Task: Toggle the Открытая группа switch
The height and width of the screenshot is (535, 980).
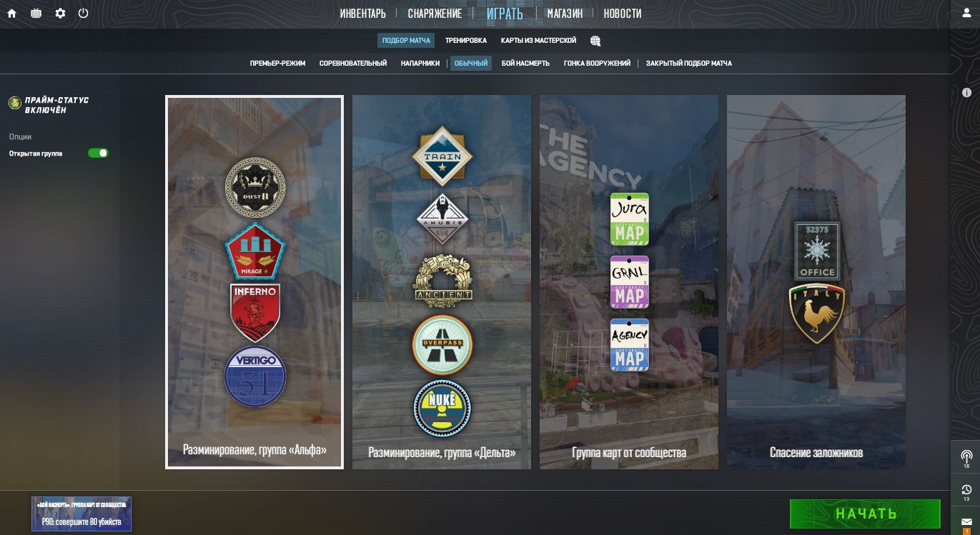Action: click(98, 154)
